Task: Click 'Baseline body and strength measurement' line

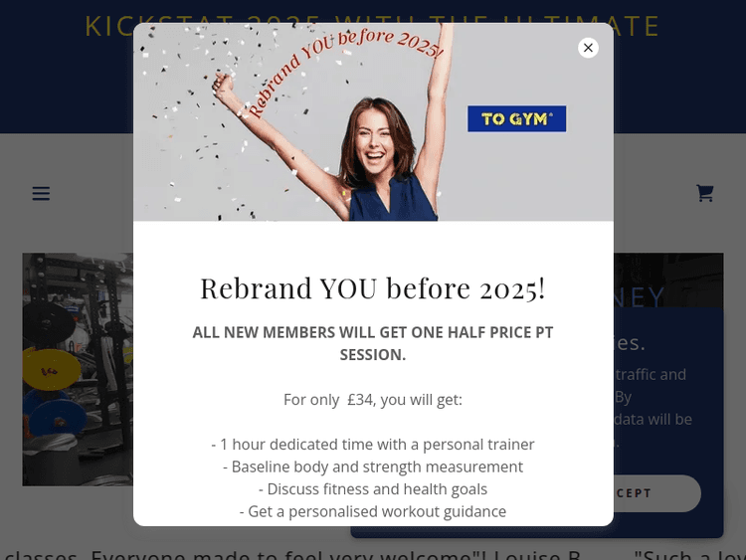Action: (x=373, y=467)
